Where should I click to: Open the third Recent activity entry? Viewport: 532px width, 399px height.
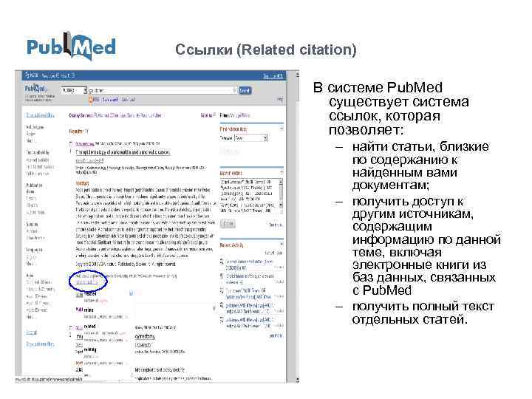[250, 293]
